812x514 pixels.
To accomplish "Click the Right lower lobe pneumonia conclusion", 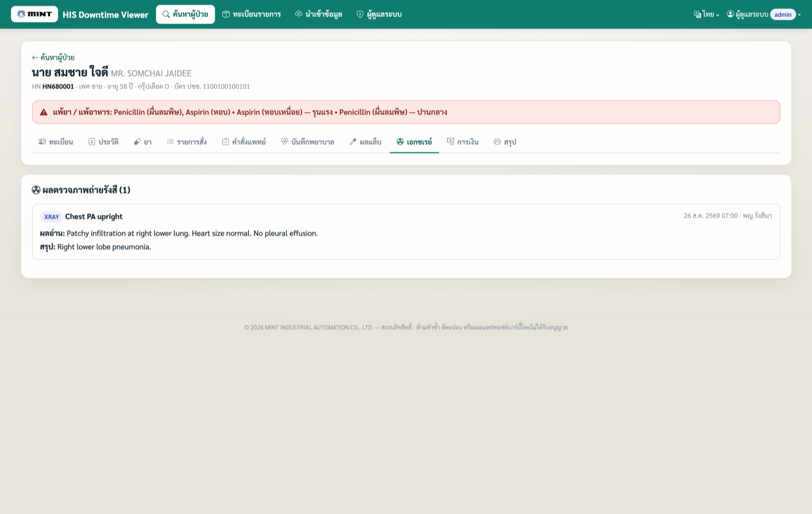I will click(104, 247).
